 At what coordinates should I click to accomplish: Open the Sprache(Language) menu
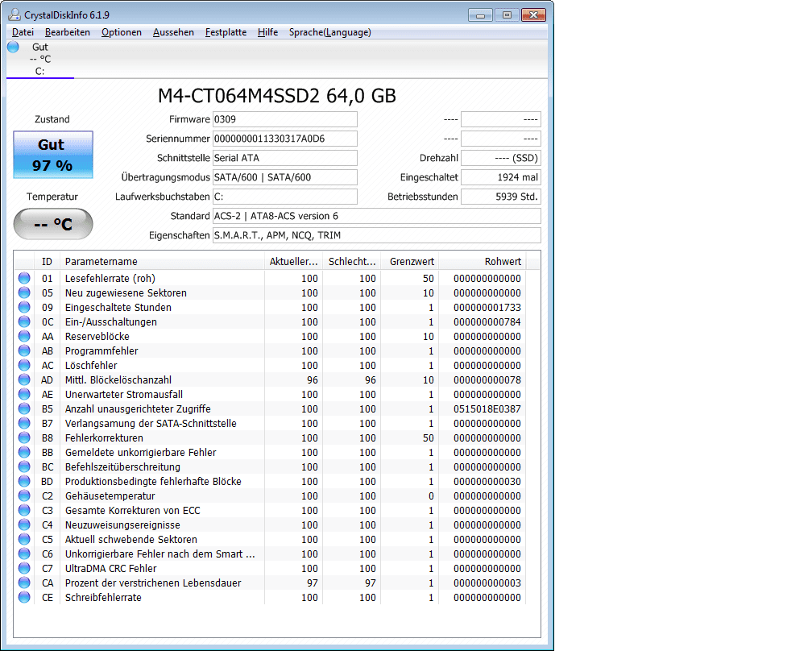coord(330,32)
